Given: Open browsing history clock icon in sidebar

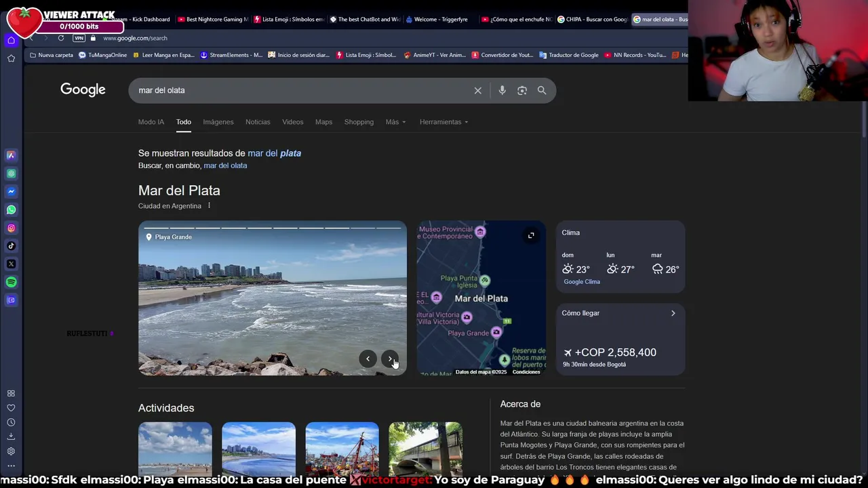Looking at the screenshot, I should point(11,422).
